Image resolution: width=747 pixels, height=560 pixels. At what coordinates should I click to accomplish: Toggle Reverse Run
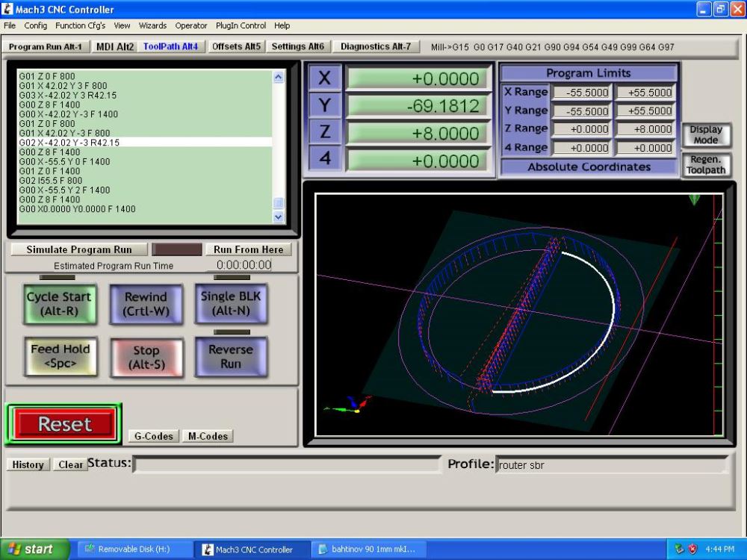pos(231,356)
